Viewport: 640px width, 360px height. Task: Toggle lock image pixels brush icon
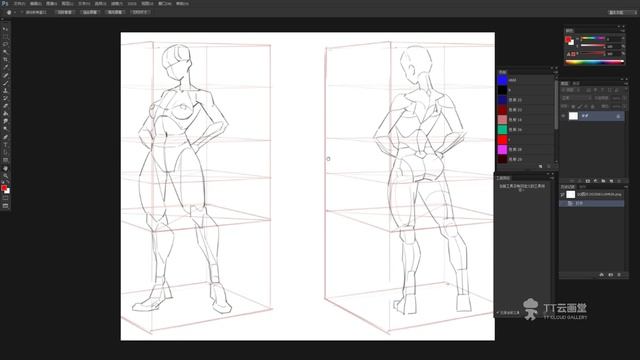point(580,106)
